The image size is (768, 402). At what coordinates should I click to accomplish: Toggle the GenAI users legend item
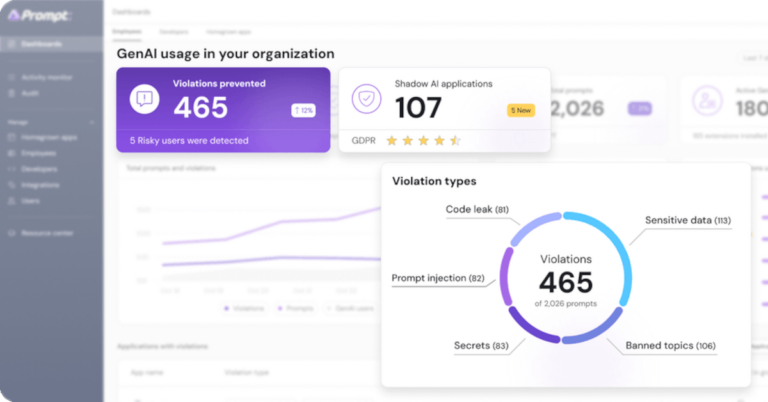click(350, 308)
